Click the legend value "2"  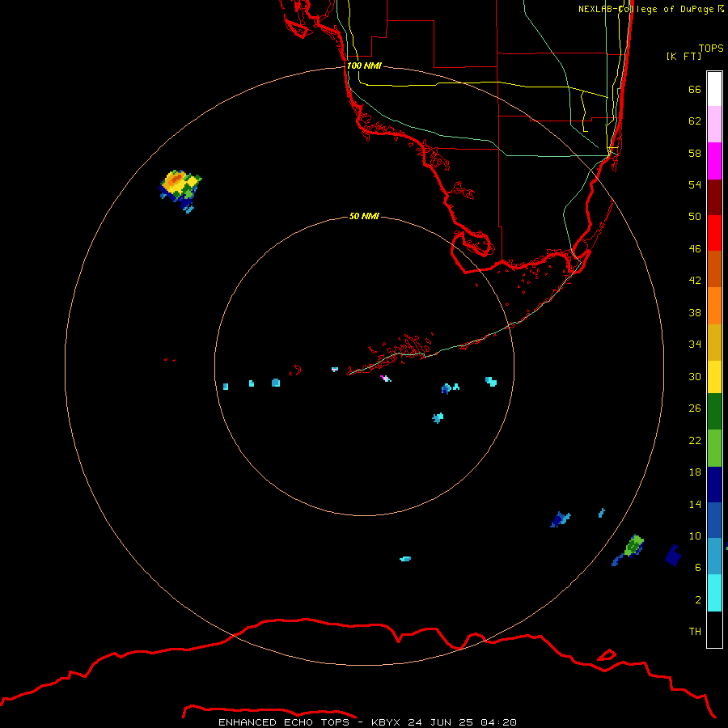click(x=698, y=600)
